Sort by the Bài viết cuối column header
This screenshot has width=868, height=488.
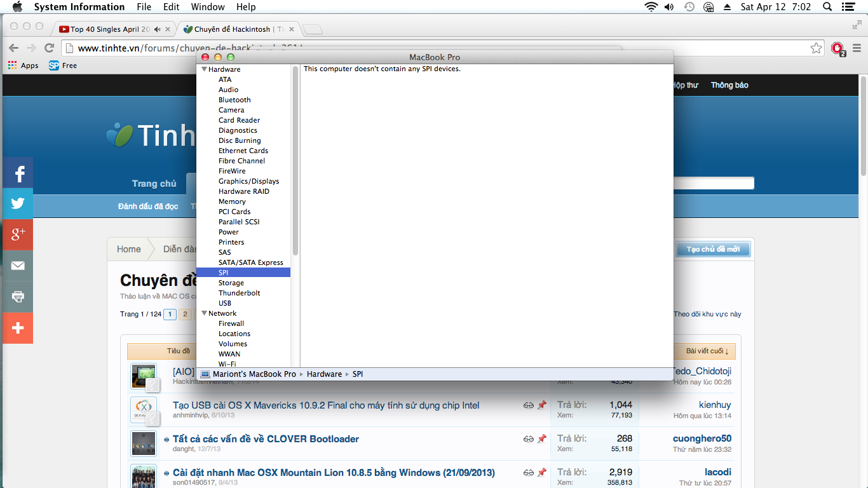coord(707,351)
